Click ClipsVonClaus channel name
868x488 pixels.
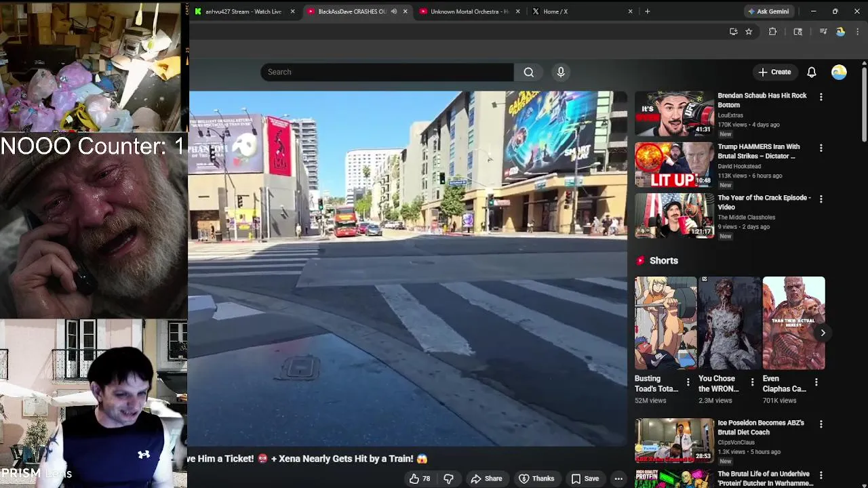pyautogui.click(x=736, y=443)
